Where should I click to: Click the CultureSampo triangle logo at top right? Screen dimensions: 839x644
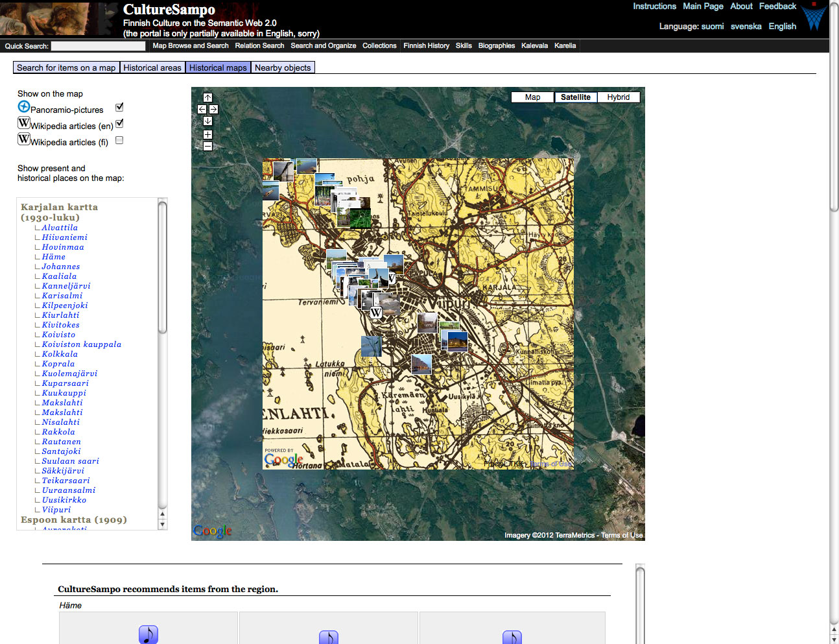click(x=814, y=17)
